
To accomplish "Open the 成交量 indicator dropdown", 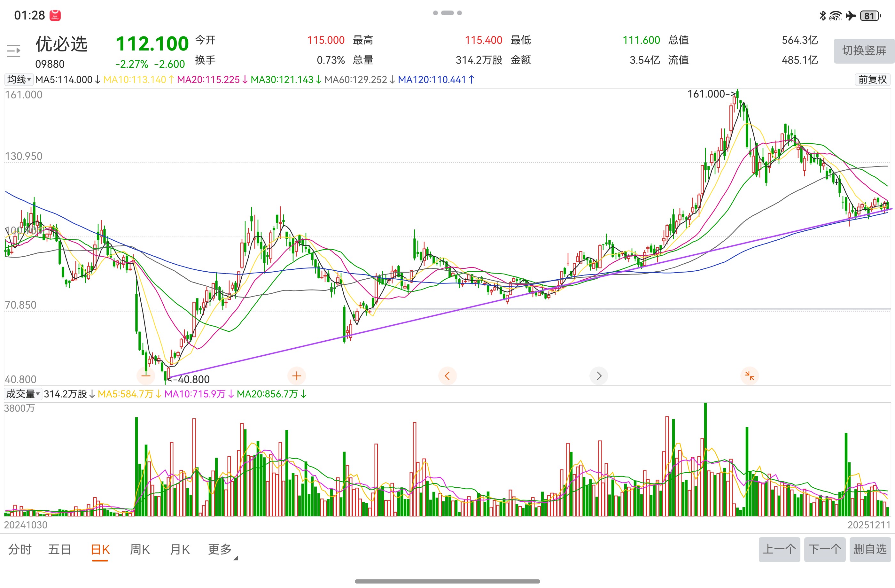I will pyautogui.click(x=23, y=394).
